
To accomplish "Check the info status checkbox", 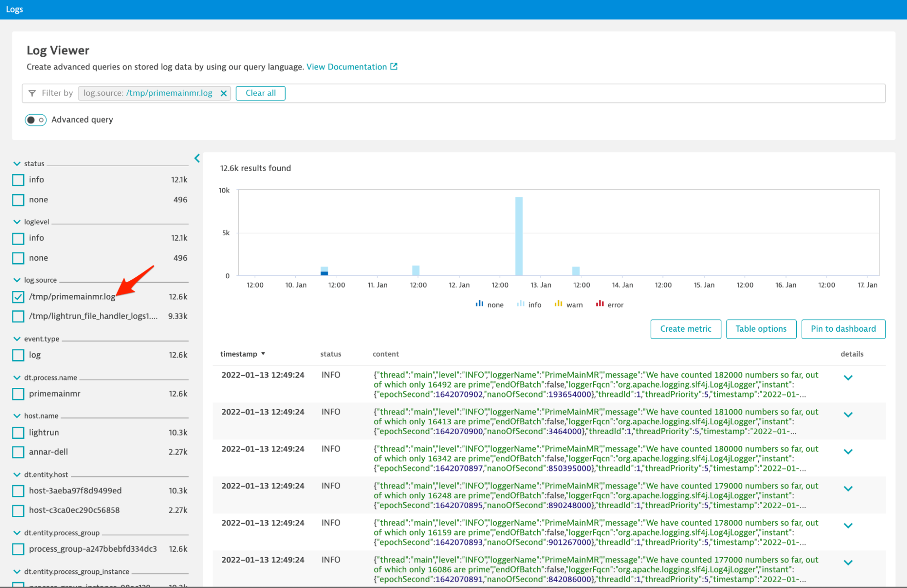I will [x=18, y=180].
